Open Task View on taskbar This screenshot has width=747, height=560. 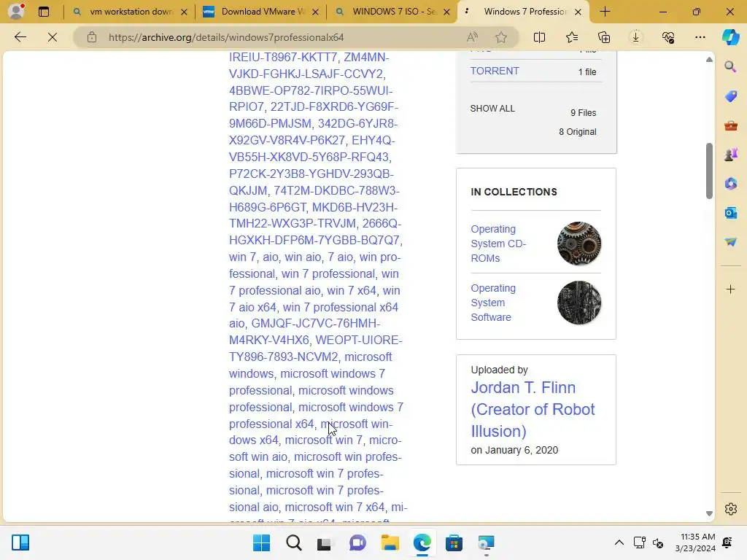325,542
